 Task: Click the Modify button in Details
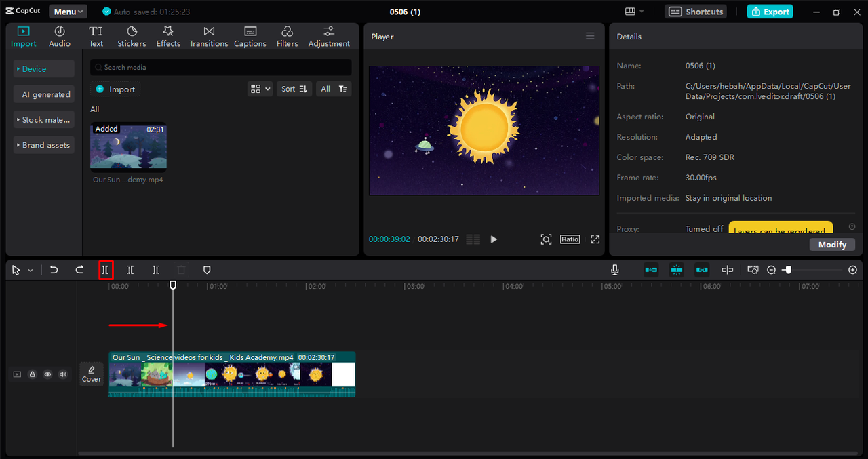click(x=832, y=244)
